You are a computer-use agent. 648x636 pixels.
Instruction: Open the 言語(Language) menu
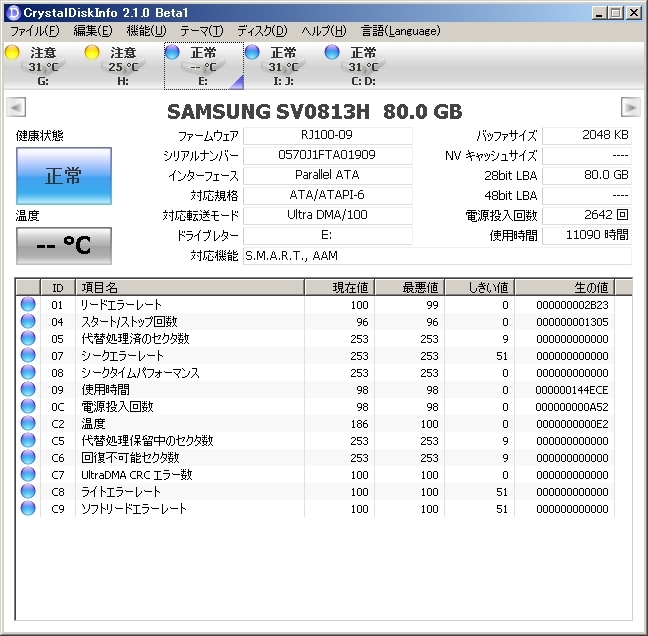point(400,31)
